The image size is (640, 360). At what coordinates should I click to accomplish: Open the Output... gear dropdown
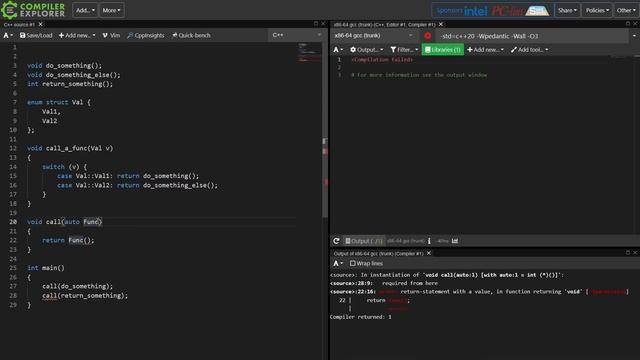pyautogui.click(x=366, y=50)
